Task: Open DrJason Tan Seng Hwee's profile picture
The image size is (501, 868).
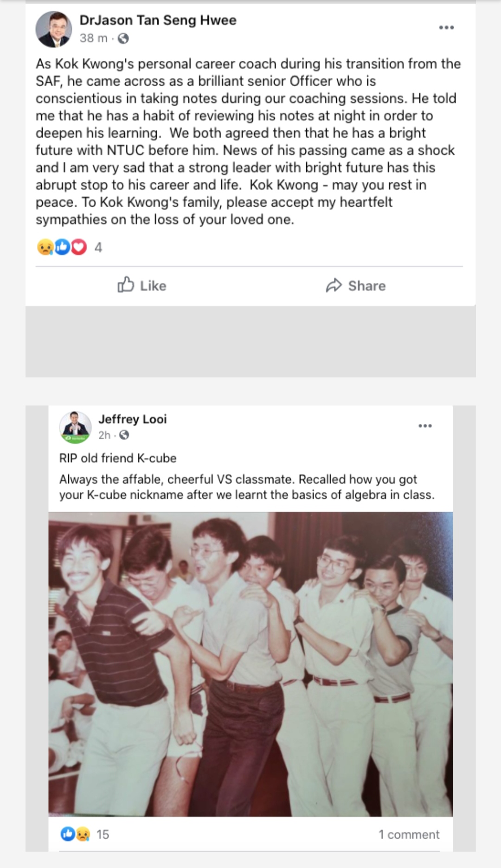Action: click(54, 29)
